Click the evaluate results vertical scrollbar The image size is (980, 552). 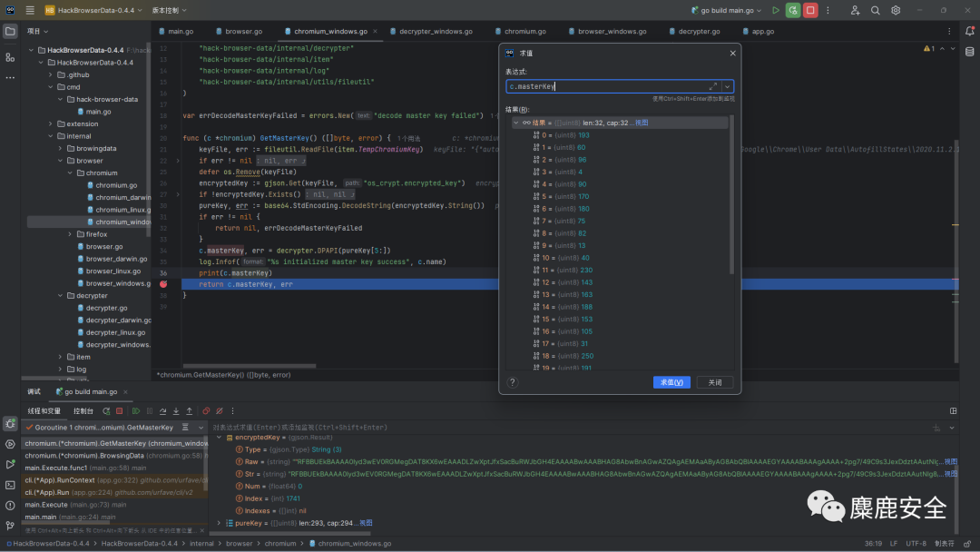click(x=731, y=193)
